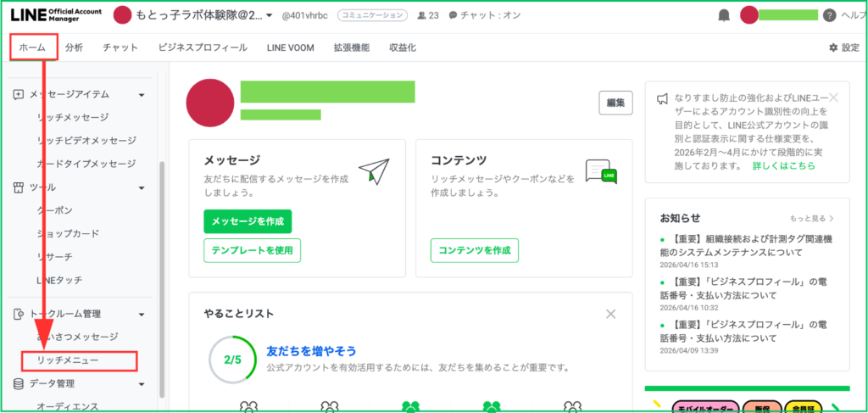Click the @401vhrbc account ID
Image resolution: width=868 pixels, height=413 pixels.
(x=305, y=15)
